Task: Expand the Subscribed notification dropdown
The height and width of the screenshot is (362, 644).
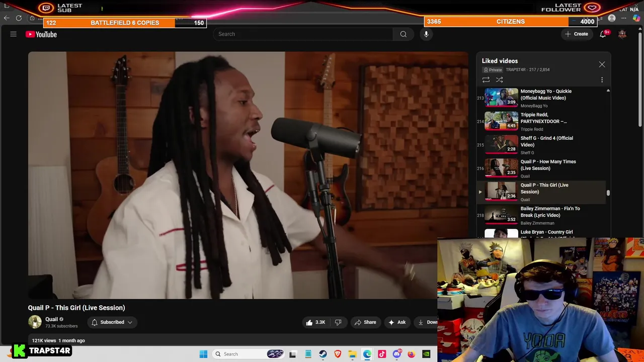Action: click(112, 322)
